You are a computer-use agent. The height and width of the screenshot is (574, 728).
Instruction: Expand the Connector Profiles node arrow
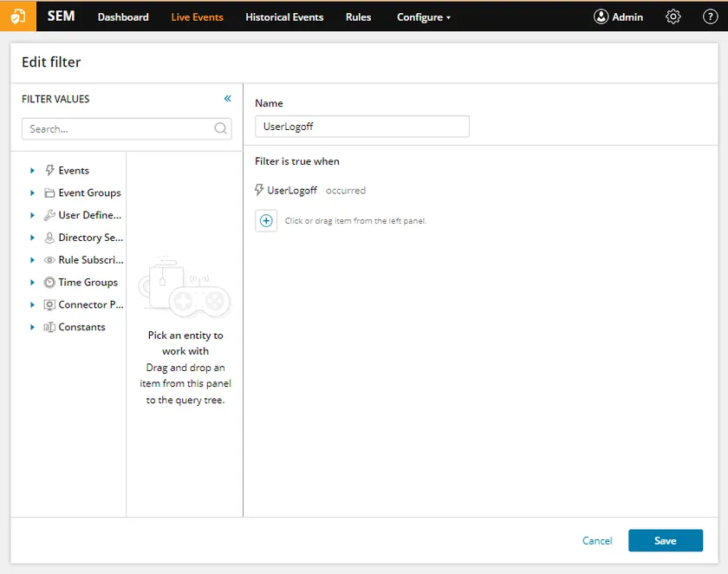click(x=32, y=305)
